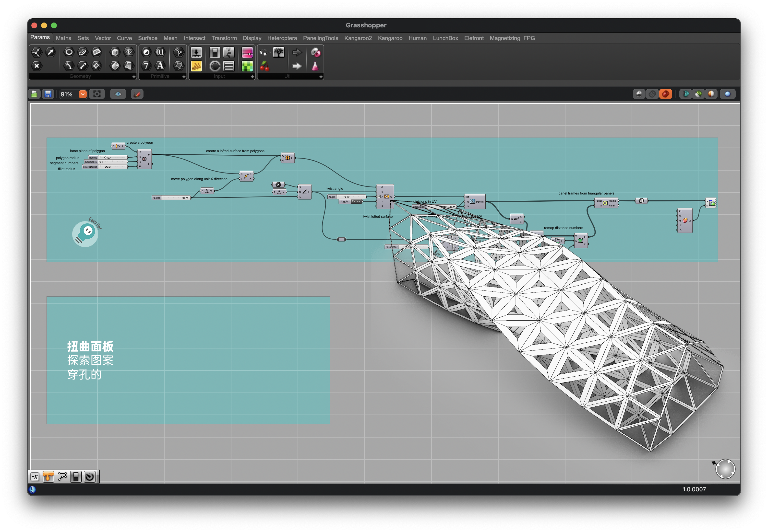Click the Cherry Picker util icon

pos(264,66)
